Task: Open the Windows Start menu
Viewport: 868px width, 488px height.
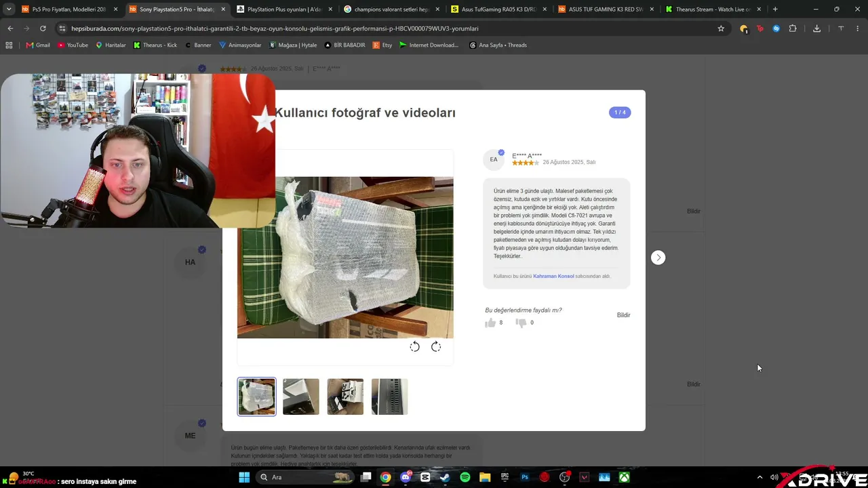Action: pyautogui.click(x=244, y=477)
